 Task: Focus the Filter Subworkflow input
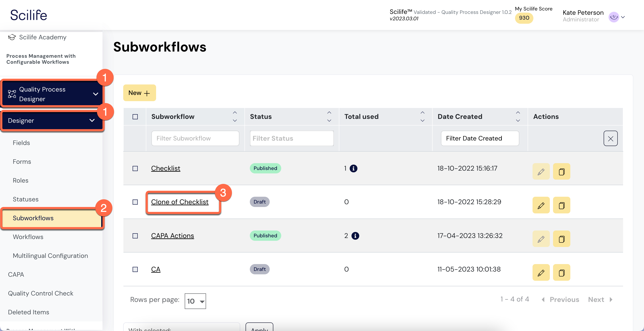tap(195, 139)
